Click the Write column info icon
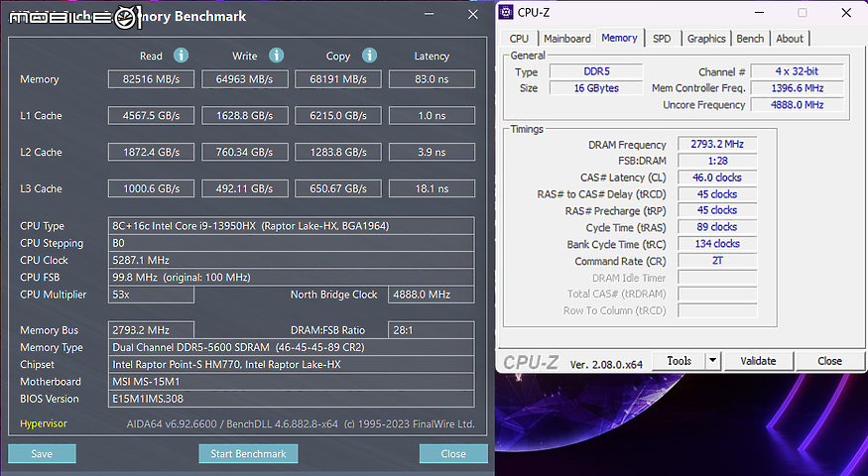 (276, 56)
